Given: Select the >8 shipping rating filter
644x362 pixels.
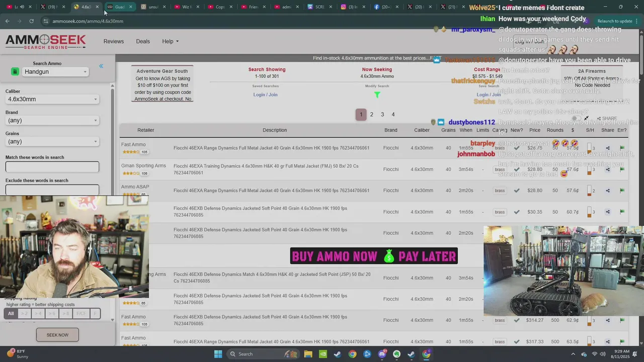Looking at the screenshot, I should (x=66, y=314).
